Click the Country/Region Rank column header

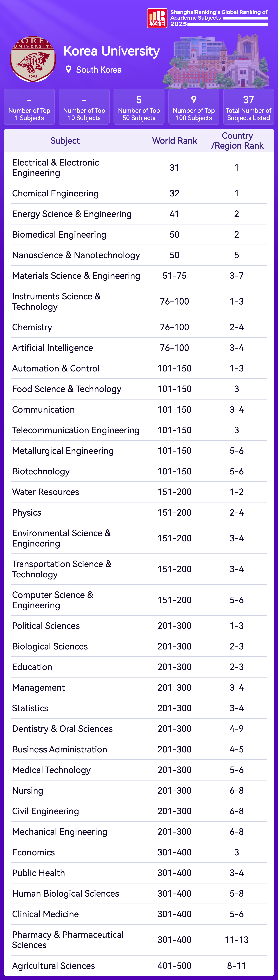[237, 141]
